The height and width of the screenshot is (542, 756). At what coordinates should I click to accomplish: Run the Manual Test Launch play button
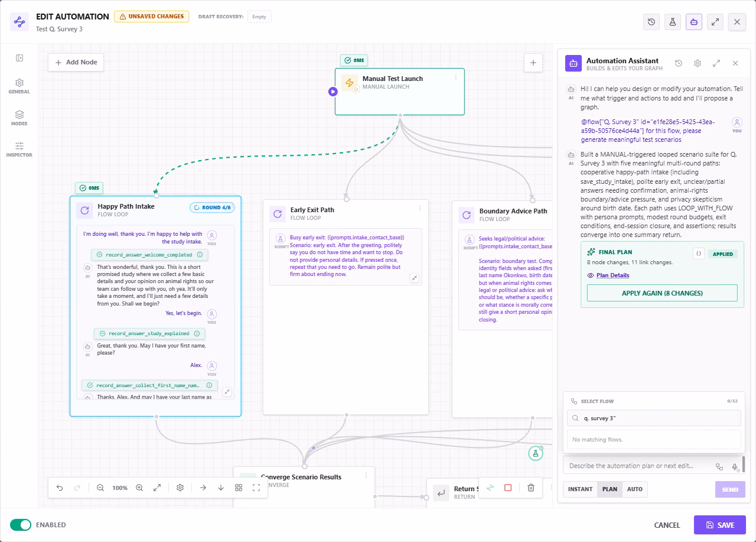point(333,92)
